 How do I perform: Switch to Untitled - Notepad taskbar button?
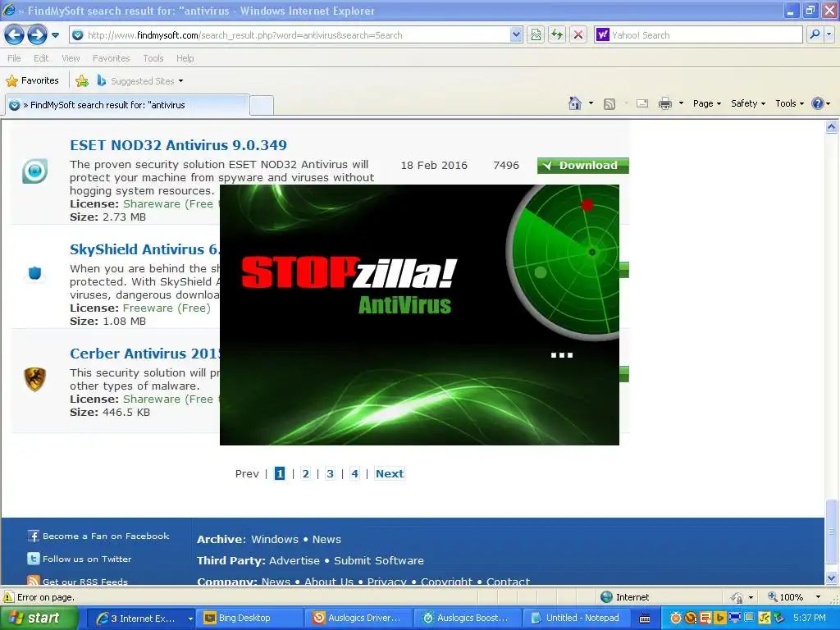click(x=577, y=619)
